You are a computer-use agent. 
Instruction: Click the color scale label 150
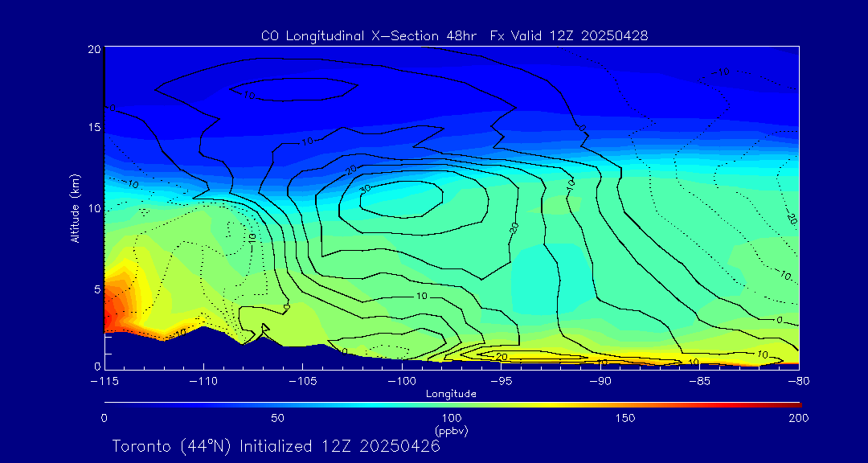[x=625, y=418]
